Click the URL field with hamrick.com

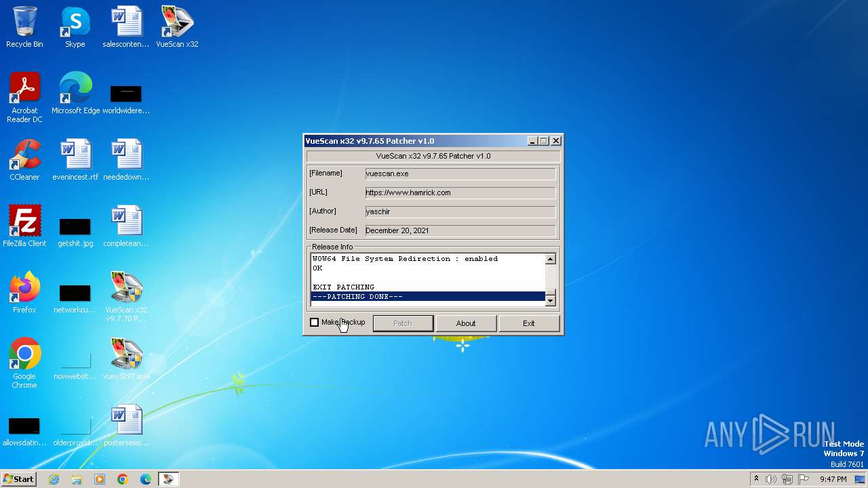coord(460,192)
